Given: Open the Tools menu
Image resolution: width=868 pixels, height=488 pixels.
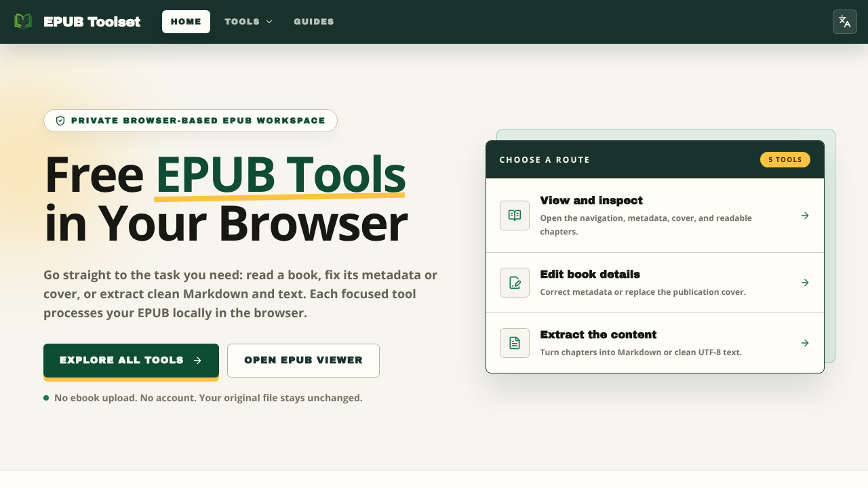Looking at the screenshot, I should (x=248, y=22).
